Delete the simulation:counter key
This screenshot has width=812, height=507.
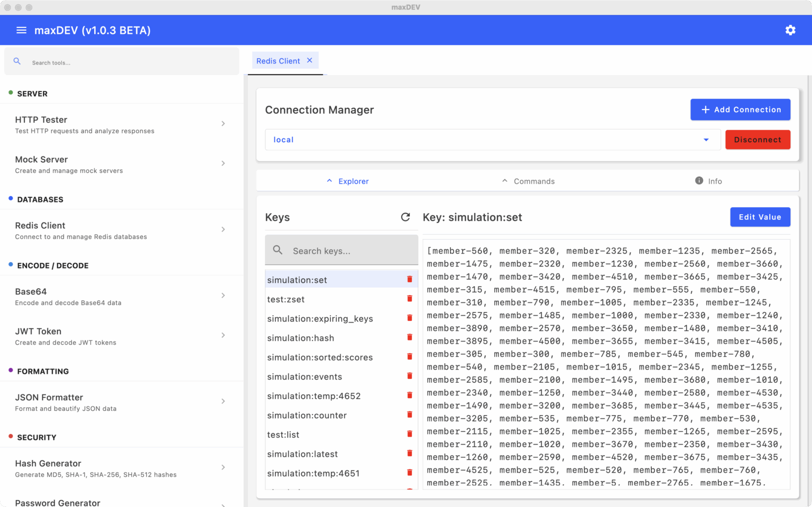coord(410,414)
